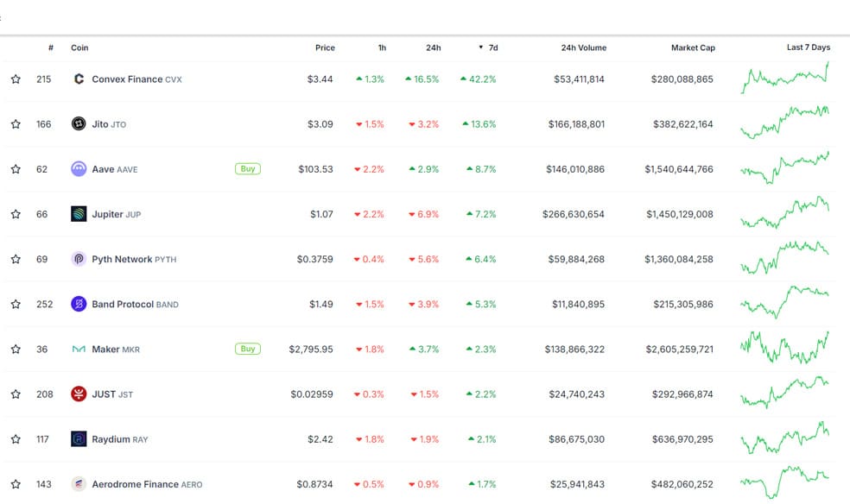
Task: Open Jupiter JUP coin page
Action: [116, 214]
